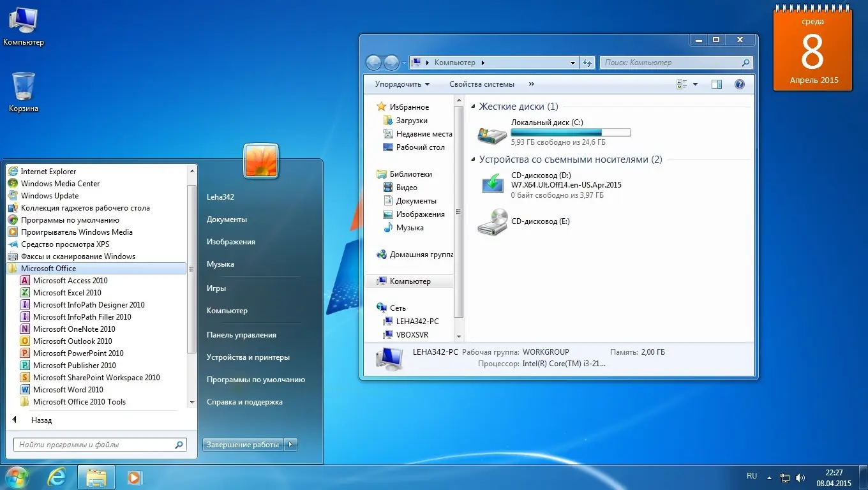This screenshot has width=868, height=490.
Task: Open the volume control via speaker tray icon
Action: tap(800, 476)
